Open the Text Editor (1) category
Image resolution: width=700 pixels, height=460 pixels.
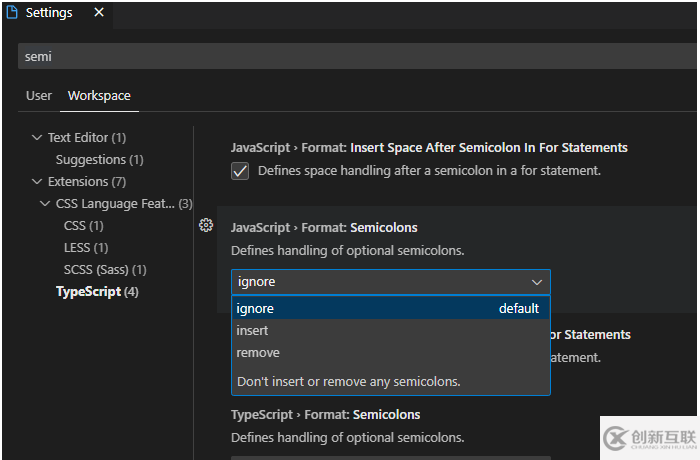click(87, 138)
